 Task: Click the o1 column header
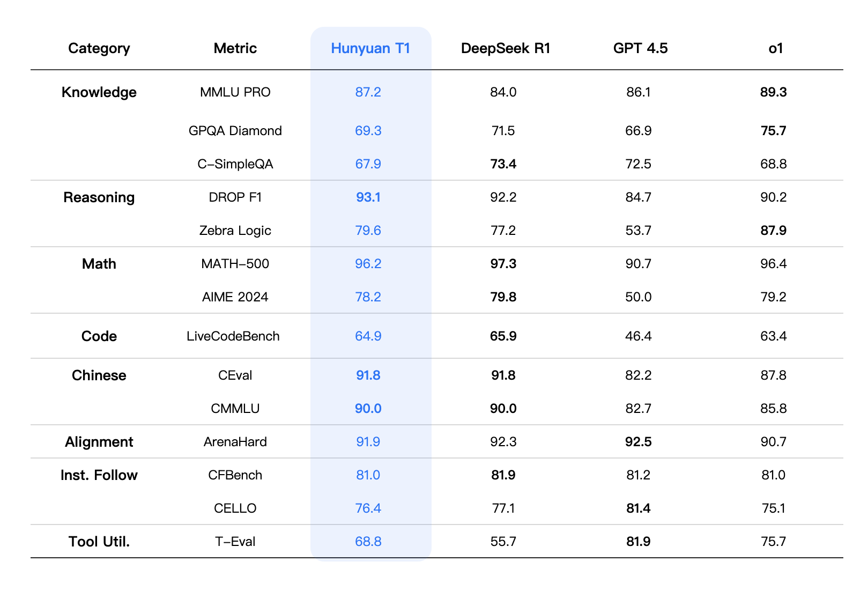(775, 48)
